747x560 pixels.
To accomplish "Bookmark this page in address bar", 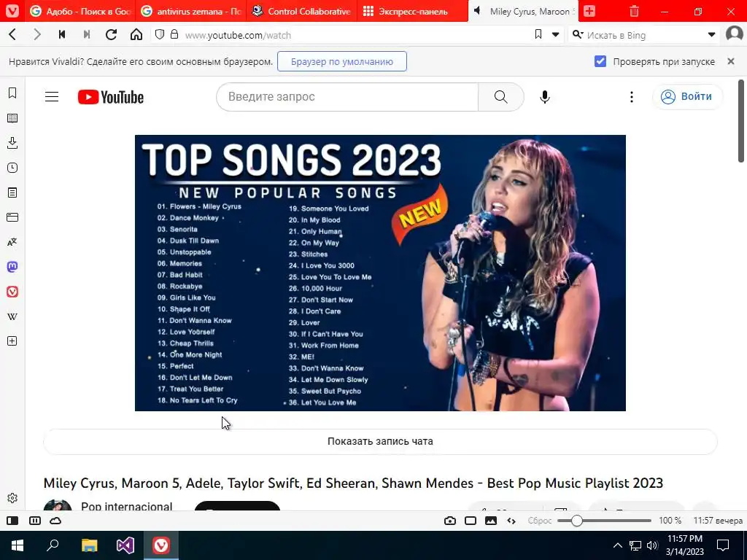I will pyautogui.click(x=538, y=34).
